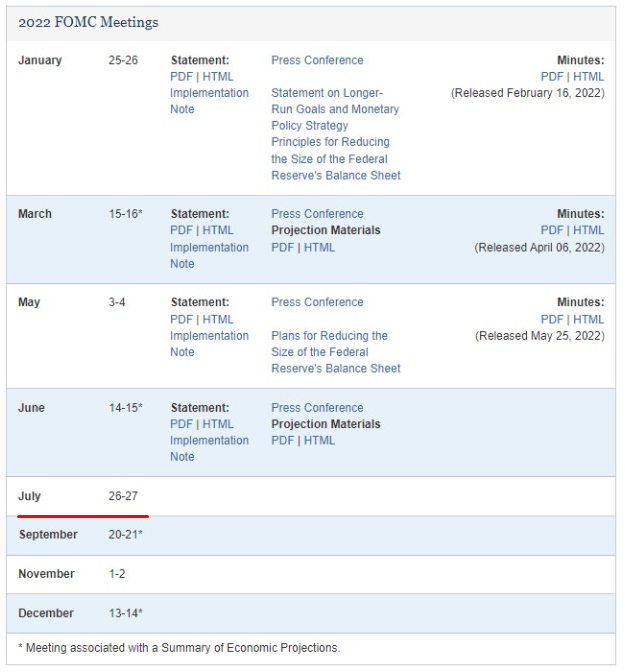
Task: Open May statement PDF link
Action: pos(181,319)
